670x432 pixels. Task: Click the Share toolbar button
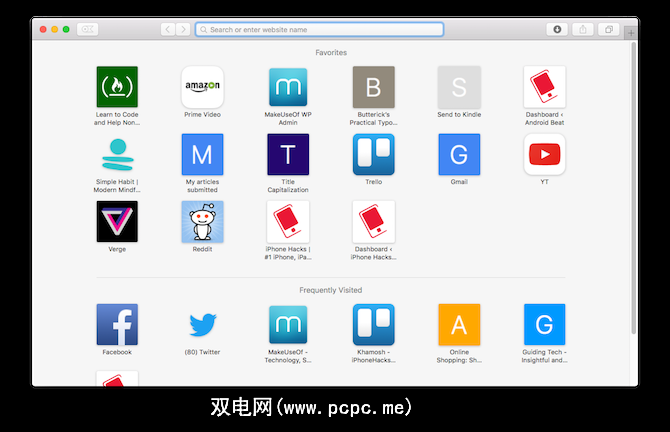[x=583, y=29]
